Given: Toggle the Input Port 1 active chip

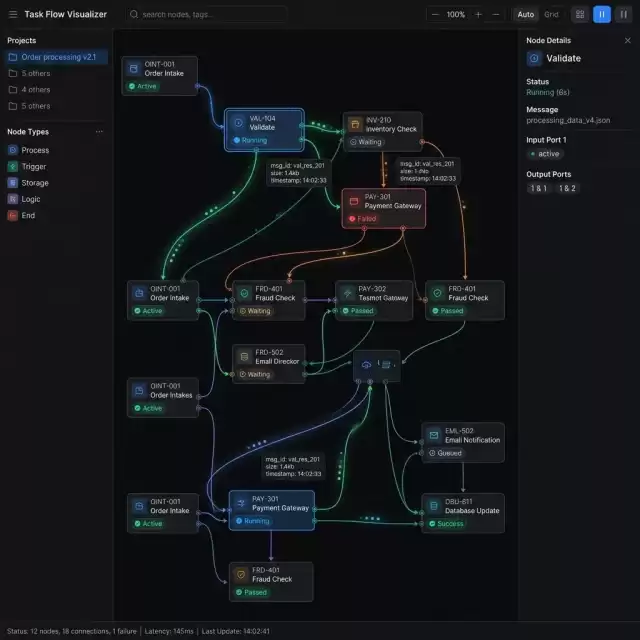Looking at the screenshot, I should pyautogui.click(x=544, y=154).
